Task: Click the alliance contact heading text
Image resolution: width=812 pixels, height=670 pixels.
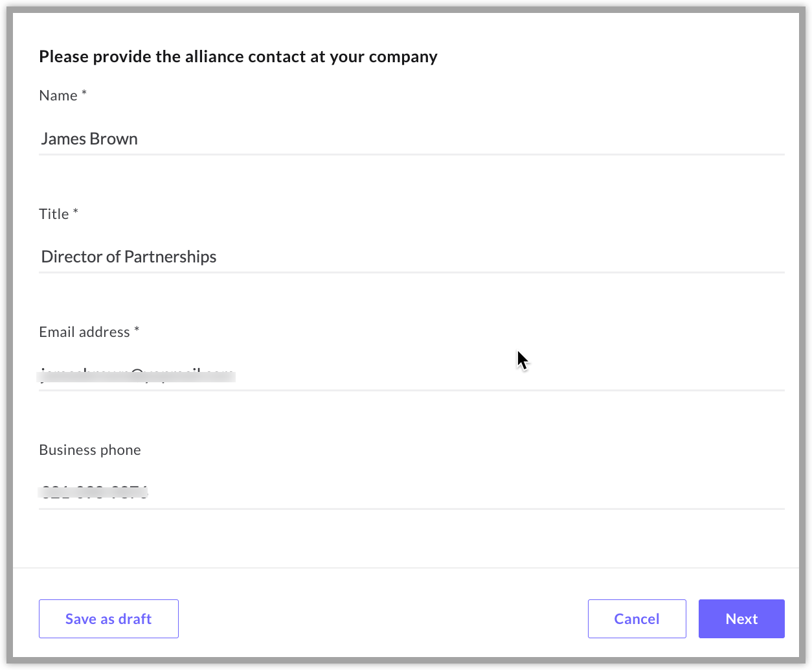Action: 238,56
